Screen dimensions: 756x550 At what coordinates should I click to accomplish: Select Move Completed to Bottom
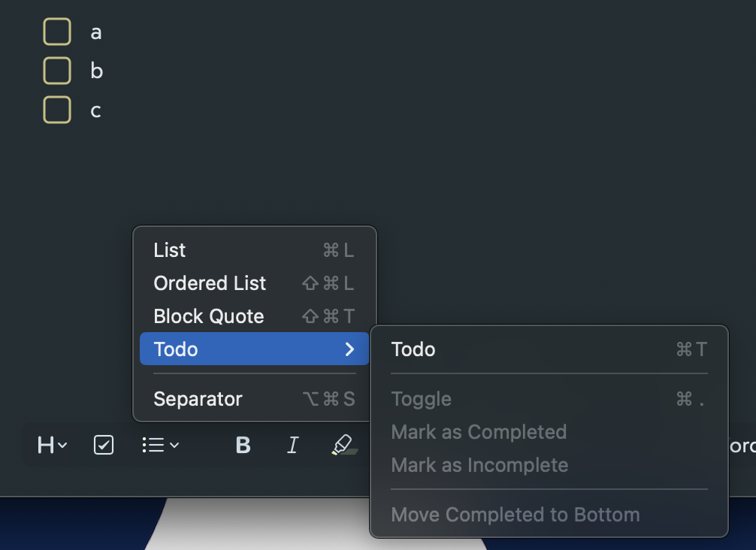point(516,515)
